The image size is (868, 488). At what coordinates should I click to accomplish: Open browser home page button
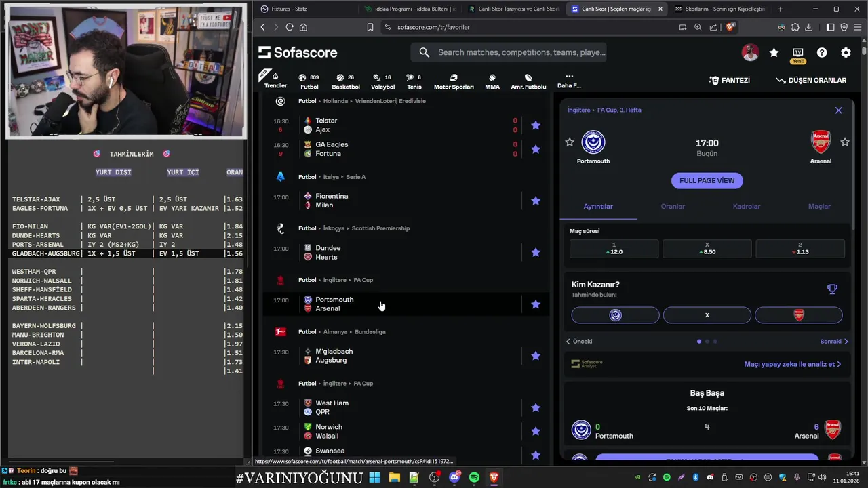pyautogui.click(x=303, y=27)
